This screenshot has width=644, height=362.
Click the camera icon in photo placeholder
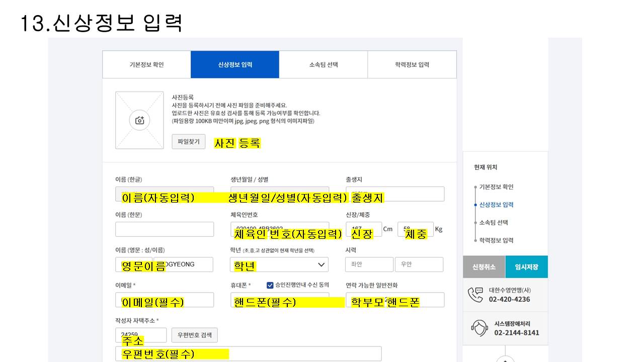pos(139,120)
